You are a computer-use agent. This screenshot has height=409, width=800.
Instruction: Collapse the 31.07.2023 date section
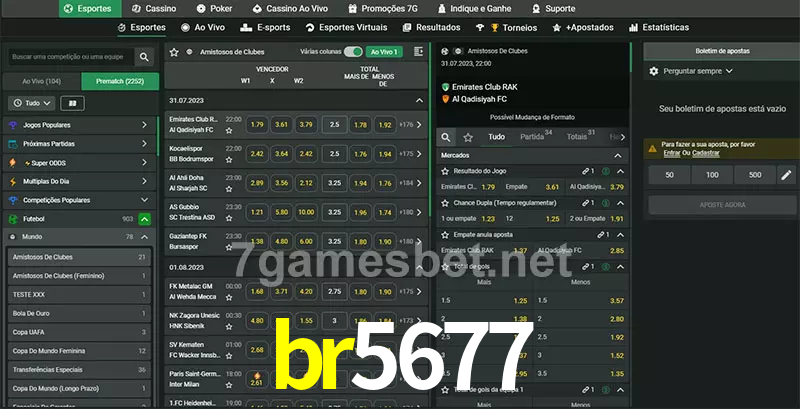coord(419,101)
